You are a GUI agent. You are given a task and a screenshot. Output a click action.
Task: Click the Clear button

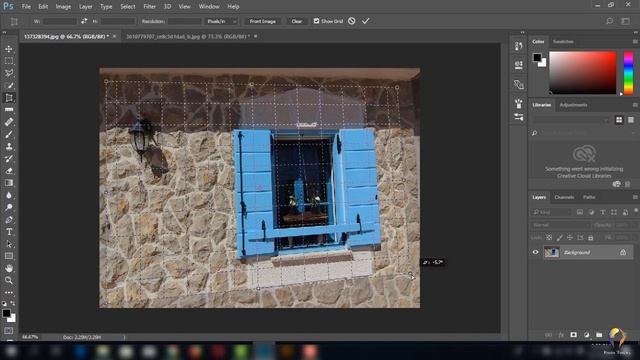point(297,21)
